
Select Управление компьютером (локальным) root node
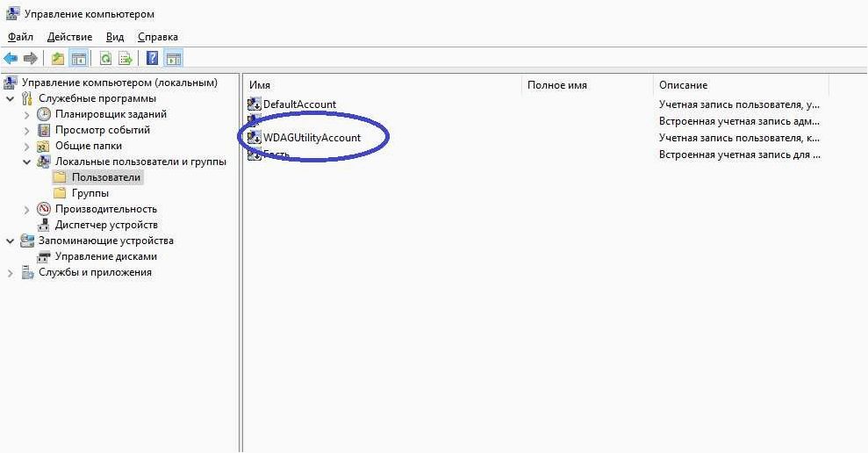point(119,83)
